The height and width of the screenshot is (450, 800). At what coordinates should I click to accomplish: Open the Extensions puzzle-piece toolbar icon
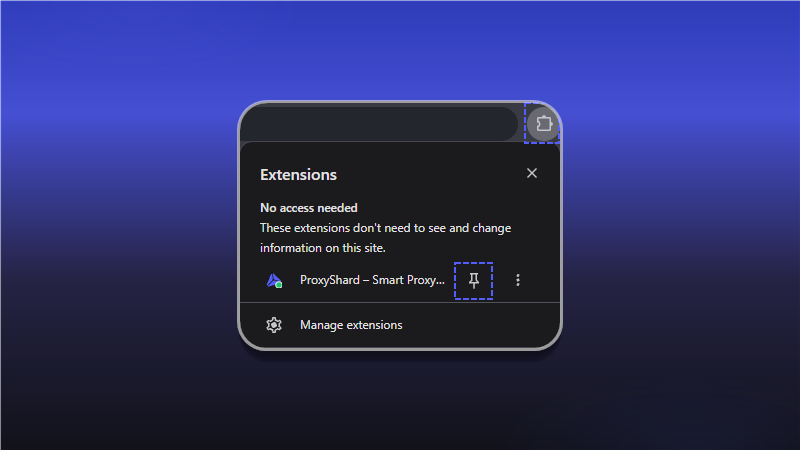pos(543,123)
